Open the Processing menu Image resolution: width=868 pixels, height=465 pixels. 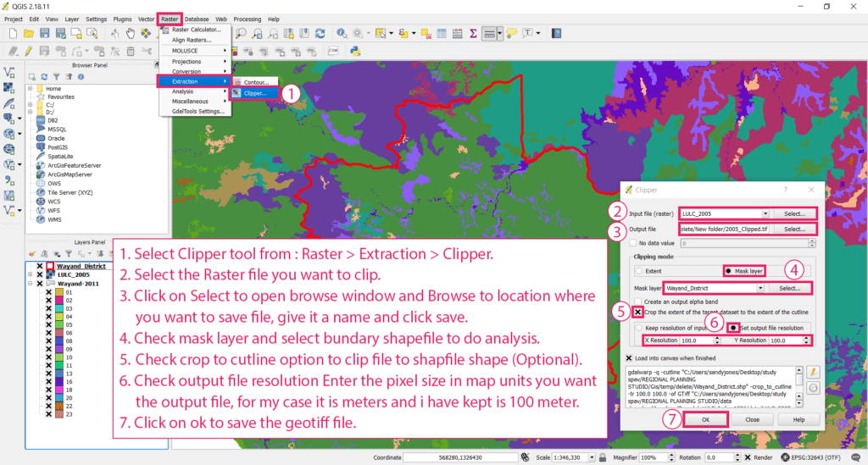click(248, 19)
